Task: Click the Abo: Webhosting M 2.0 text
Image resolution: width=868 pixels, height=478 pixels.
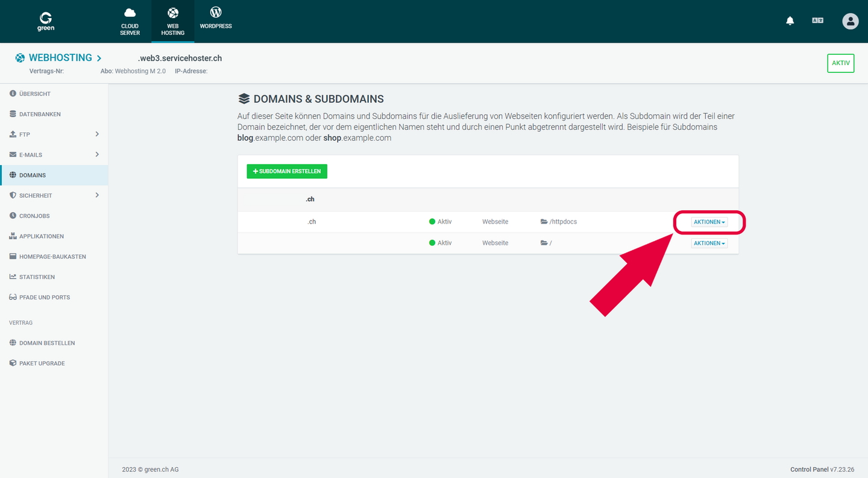Action: 133,71
